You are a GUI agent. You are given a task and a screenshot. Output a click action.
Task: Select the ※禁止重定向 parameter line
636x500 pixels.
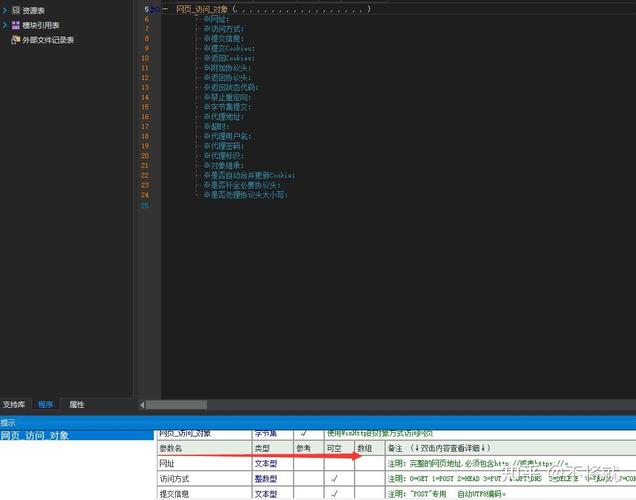coord(227,97)
